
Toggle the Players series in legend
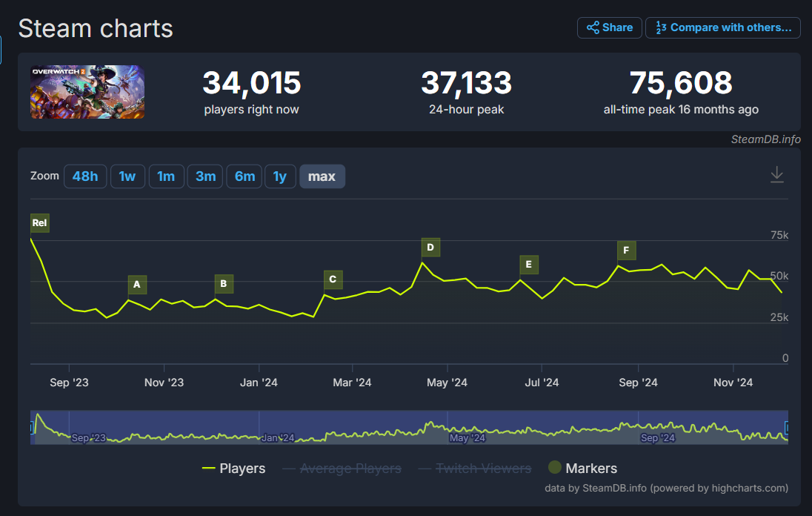click(x=234, y=469)
